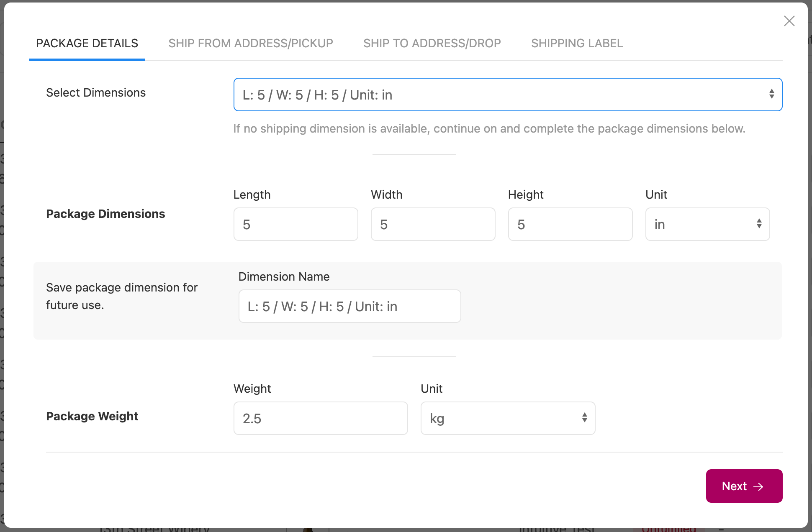Click the 'Package Weight' heading
Image resolution: width=812 pixels, height=532 pixels.
pos(92,416)
